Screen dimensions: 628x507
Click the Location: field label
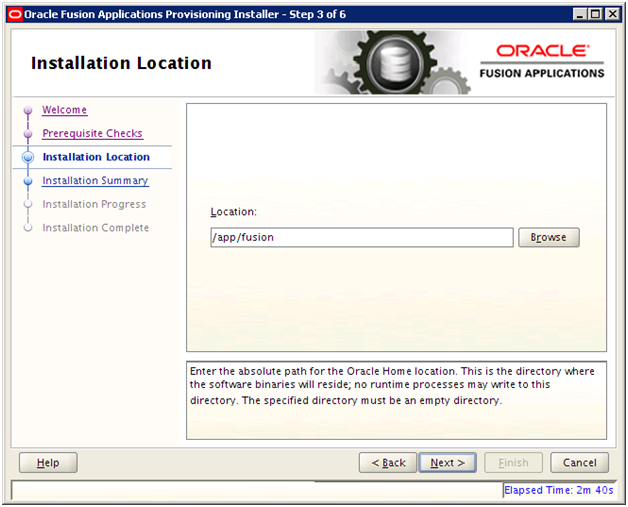pos(233,212)
